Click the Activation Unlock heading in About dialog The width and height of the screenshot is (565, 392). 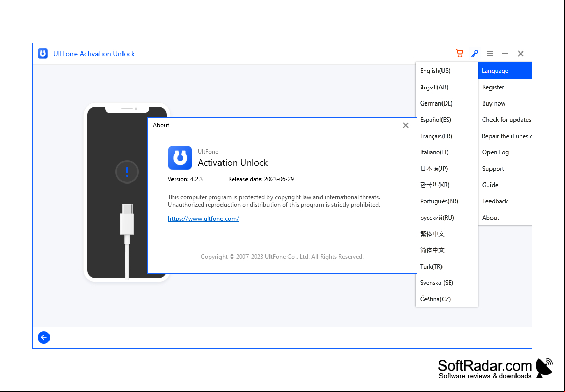(233, 163)
